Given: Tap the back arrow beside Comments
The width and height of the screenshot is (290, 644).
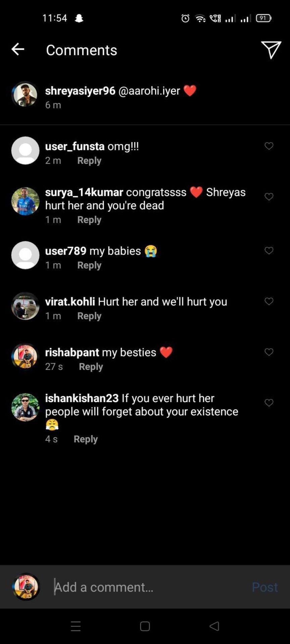Looking at the screenshot, I should [18, 49].
